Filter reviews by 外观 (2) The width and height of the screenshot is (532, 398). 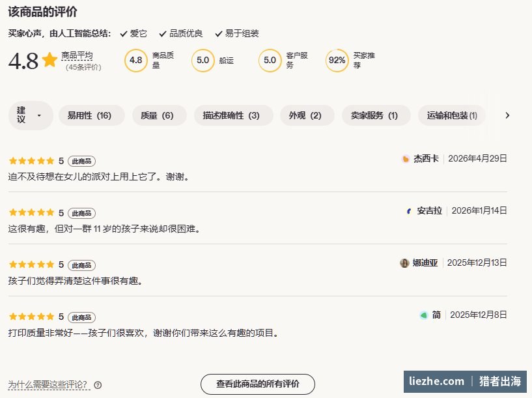pyautogui.click(x=307, y=115)
